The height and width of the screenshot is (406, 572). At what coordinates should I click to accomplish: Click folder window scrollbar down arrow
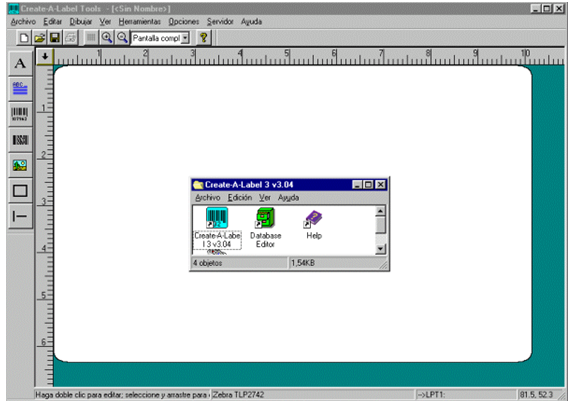(x=380, y=249)
